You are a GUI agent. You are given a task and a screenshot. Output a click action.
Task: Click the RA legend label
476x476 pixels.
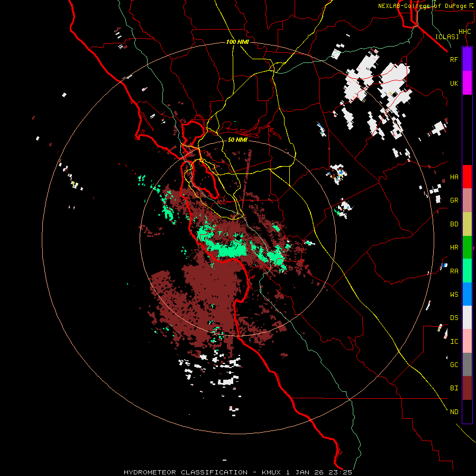pyautogui.click(x=454, y=271)
